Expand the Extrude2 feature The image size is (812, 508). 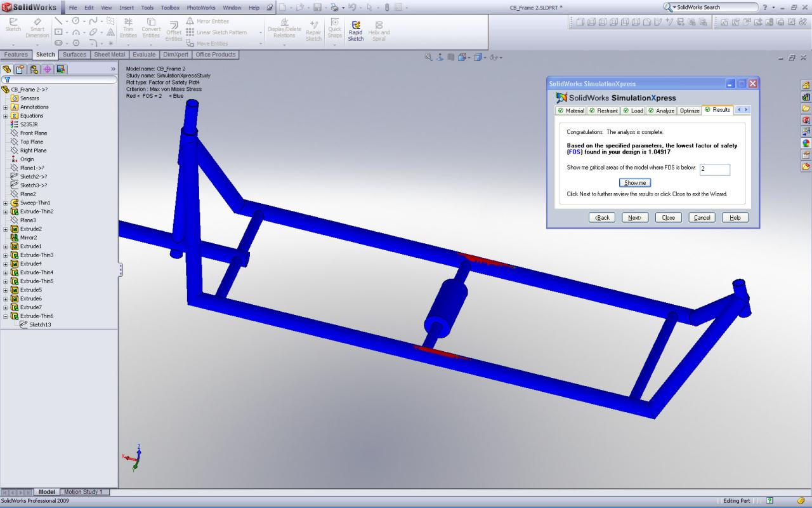tap(5, 229)
